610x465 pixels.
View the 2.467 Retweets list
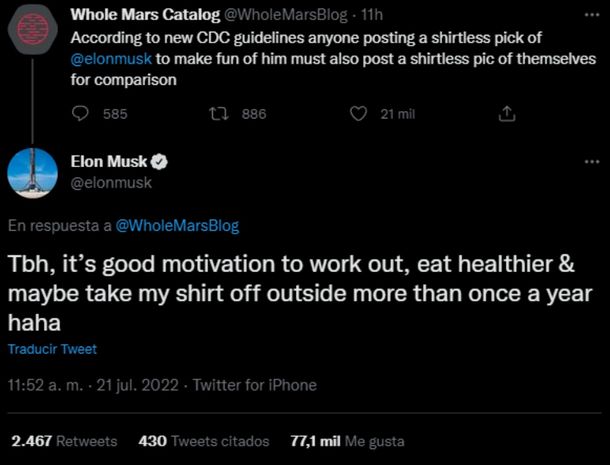click(x=64, y=441)
